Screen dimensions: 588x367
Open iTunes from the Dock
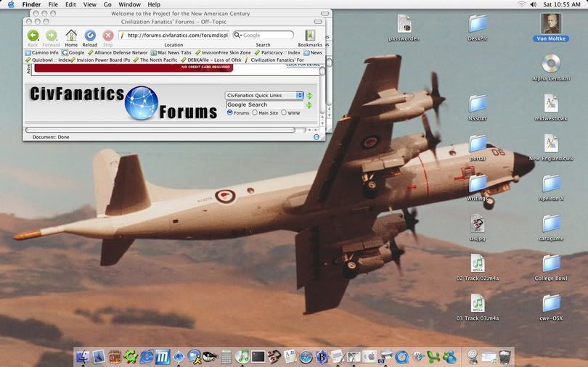point(242,356)
